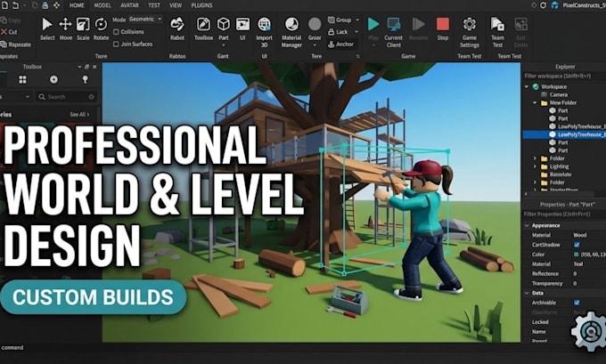Click the Color property swatch
Image resolution: width=606 pixels, height=364 pixels.
point(577,255)
